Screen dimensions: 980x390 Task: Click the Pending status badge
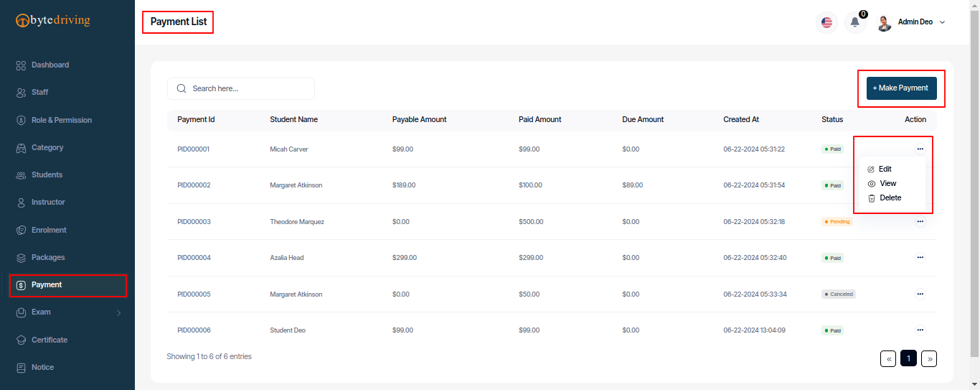(837, 222)
